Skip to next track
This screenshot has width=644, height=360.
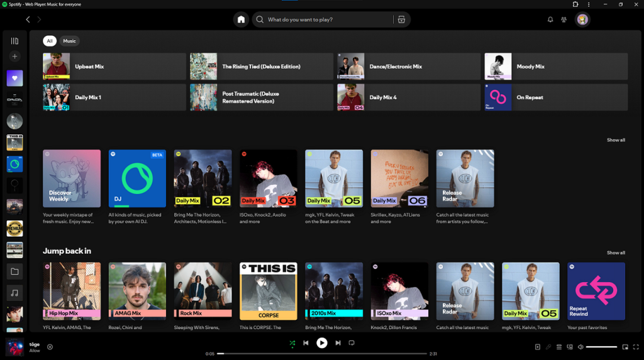click(x=338, y=343)
